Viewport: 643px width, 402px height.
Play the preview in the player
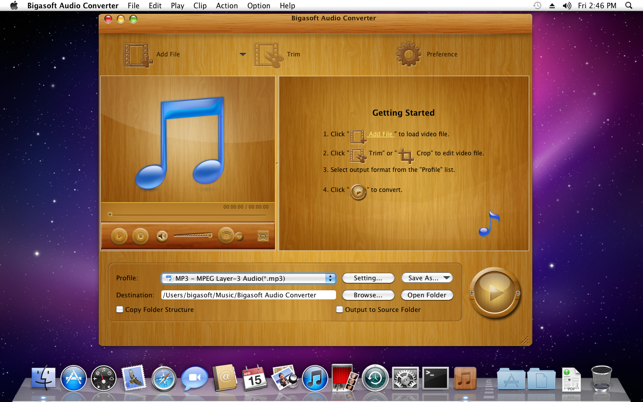tap(119, 236)
